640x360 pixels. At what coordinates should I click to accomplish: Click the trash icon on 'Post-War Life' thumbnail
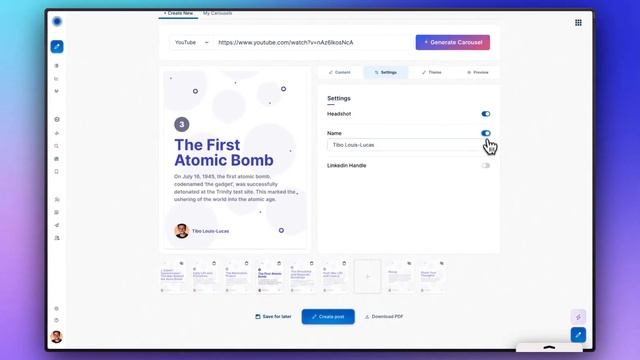point(344,264)
